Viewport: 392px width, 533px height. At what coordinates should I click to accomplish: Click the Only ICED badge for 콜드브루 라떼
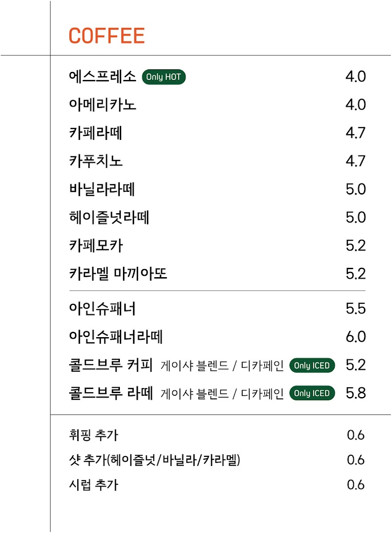pyautogui.click(x=312, y=393)
